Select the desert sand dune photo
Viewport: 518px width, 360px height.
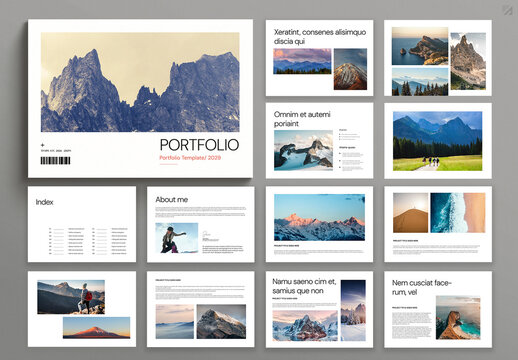point(411,213)
